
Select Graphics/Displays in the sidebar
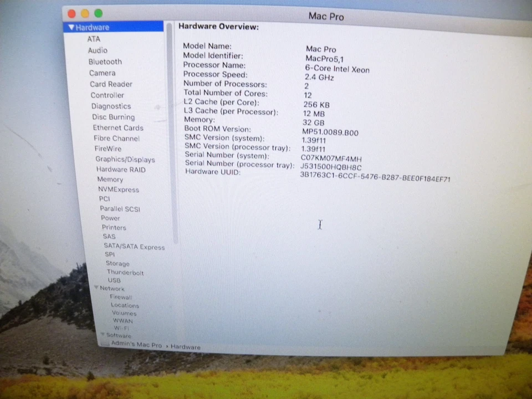(125, 159)
